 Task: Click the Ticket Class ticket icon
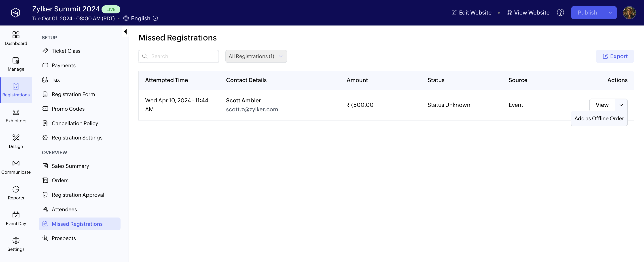click(45, 51)
